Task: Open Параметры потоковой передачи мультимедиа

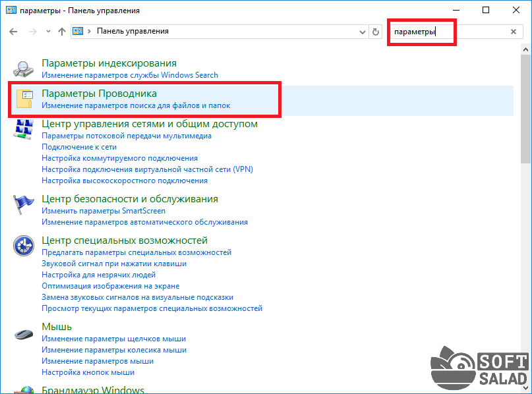Action: click(126, 136)
